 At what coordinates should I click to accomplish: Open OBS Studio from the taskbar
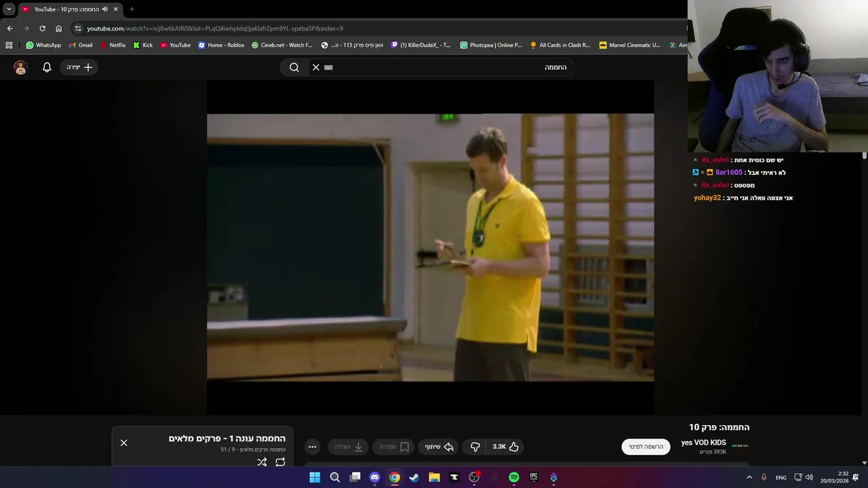point(474,477)
